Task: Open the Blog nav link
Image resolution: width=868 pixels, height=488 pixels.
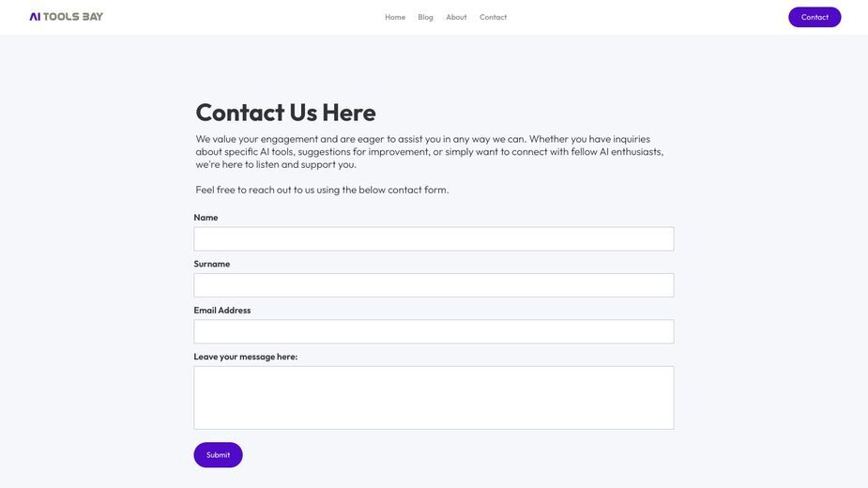Action: [426, 17]
